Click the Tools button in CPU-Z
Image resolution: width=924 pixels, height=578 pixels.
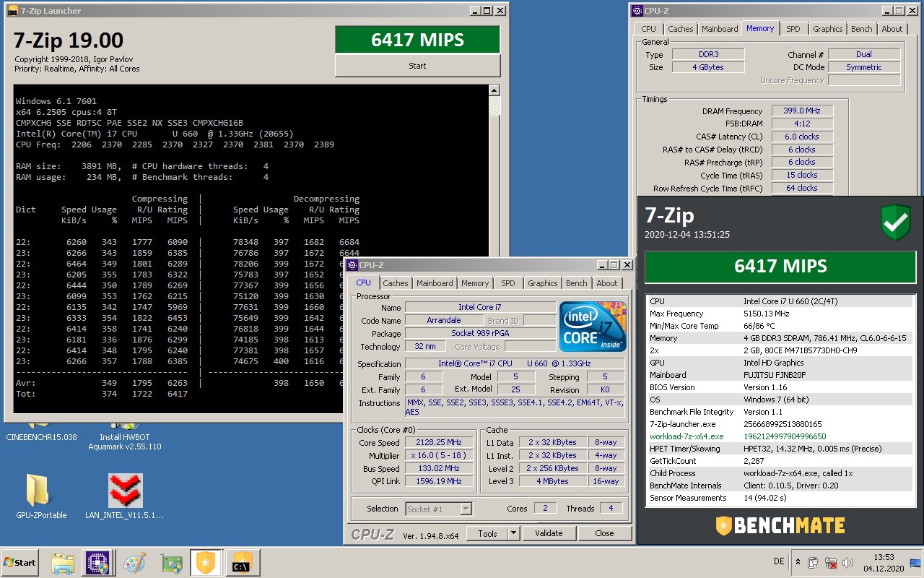coord(487,533)
